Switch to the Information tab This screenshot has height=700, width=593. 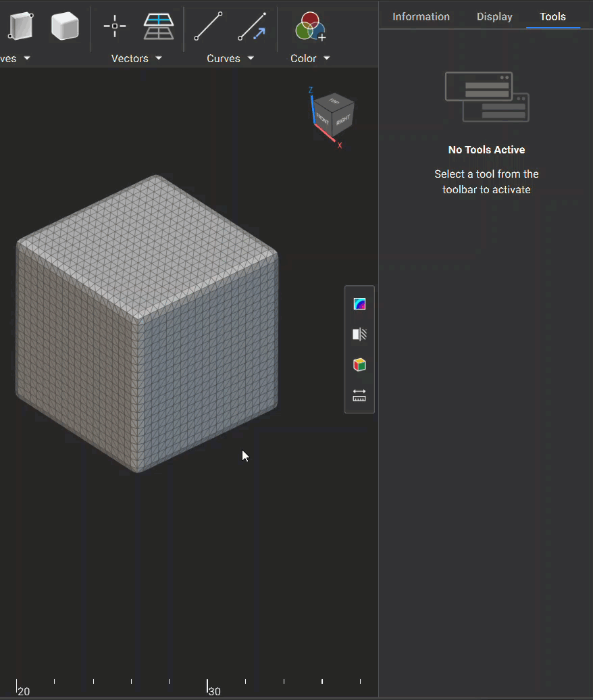pyautogui.click(x=421, y=16)
